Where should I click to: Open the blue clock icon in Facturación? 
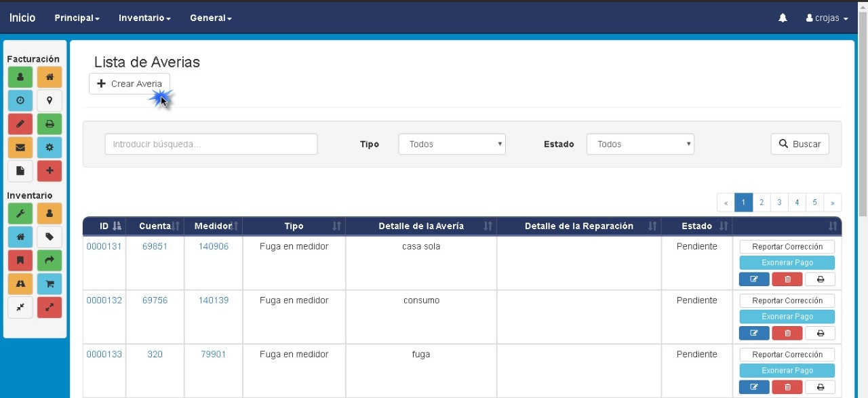coord(20,100)
